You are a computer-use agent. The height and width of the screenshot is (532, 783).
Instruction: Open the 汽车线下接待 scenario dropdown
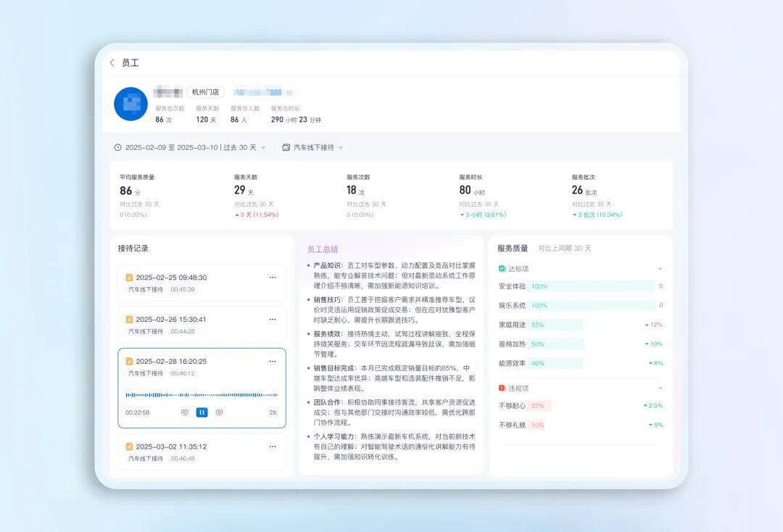click(318, 148)
